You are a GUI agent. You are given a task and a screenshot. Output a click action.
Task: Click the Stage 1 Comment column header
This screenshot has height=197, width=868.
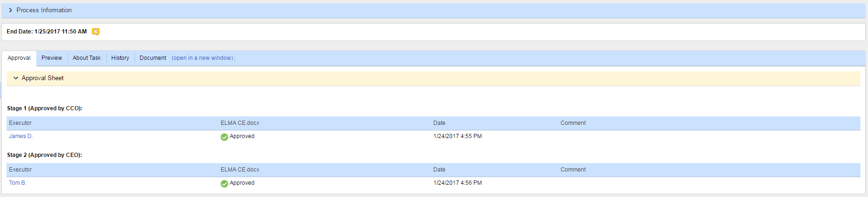pyautogui.click(x=573, y=123)
